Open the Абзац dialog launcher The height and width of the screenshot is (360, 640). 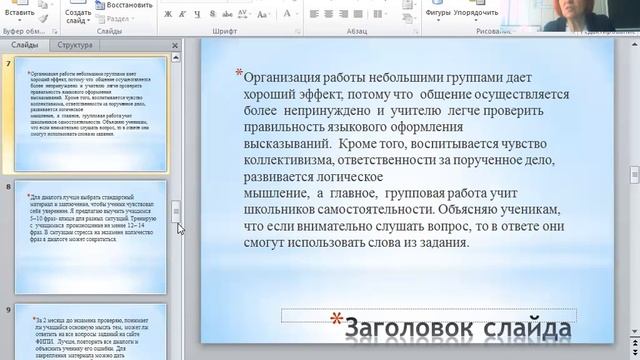pyautogui.click(x=416, y=31)
